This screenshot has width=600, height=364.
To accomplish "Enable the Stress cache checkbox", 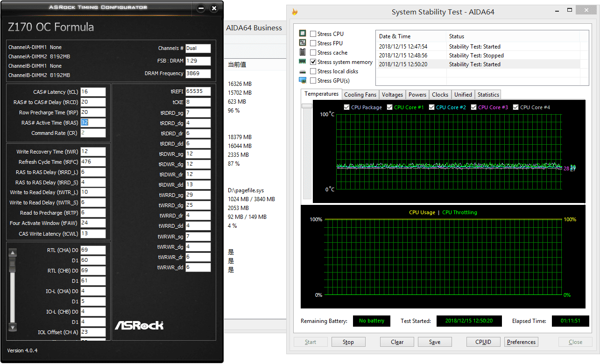I will pyautogui.click(x=313, y=52).
